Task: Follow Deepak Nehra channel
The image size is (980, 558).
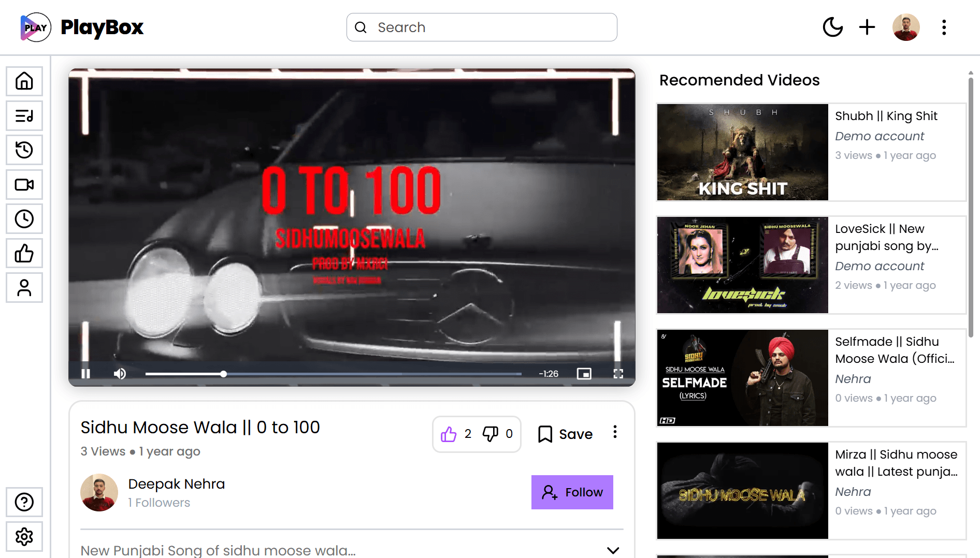Action: click(572, 492)
